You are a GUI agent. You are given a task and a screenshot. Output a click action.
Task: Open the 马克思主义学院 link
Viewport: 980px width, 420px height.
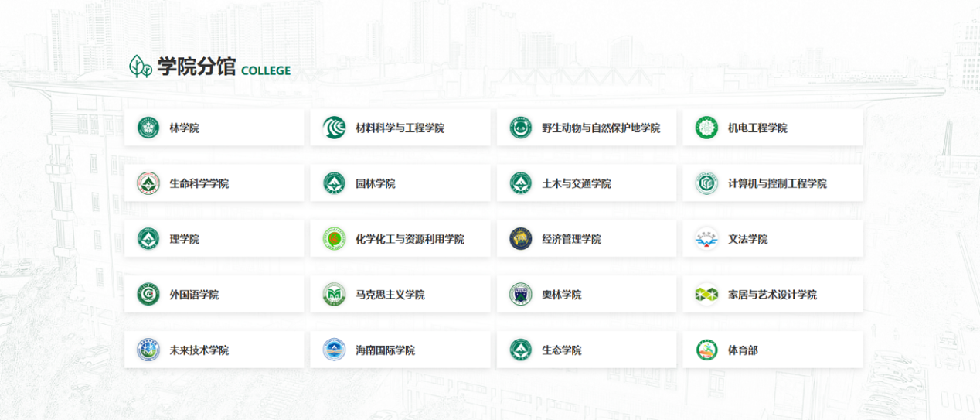click(390, 295)
